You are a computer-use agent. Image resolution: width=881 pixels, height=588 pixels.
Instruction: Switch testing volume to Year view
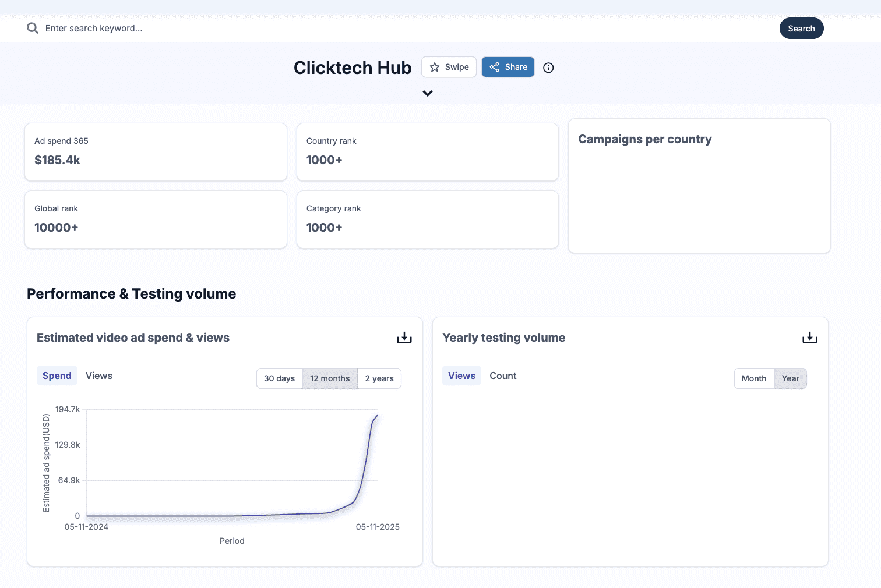tap(790, 378)
